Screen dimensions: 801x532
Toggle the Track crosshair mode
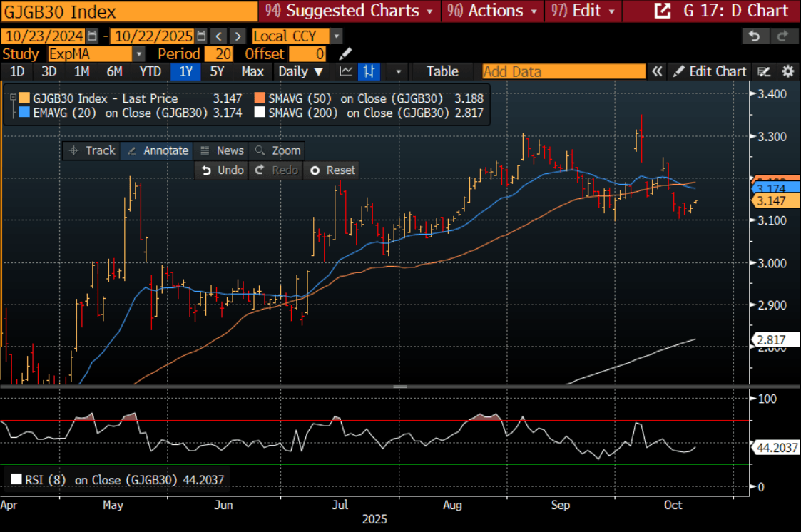[92, 150]
